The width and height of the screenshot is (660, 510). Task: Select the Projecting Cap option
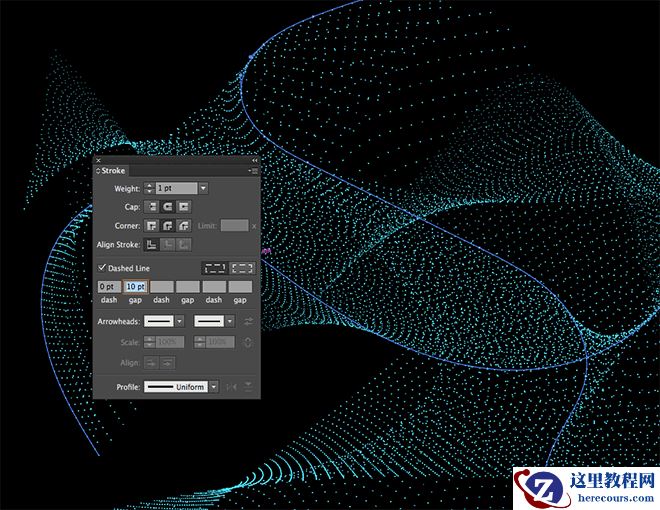(x=184, y=207)
